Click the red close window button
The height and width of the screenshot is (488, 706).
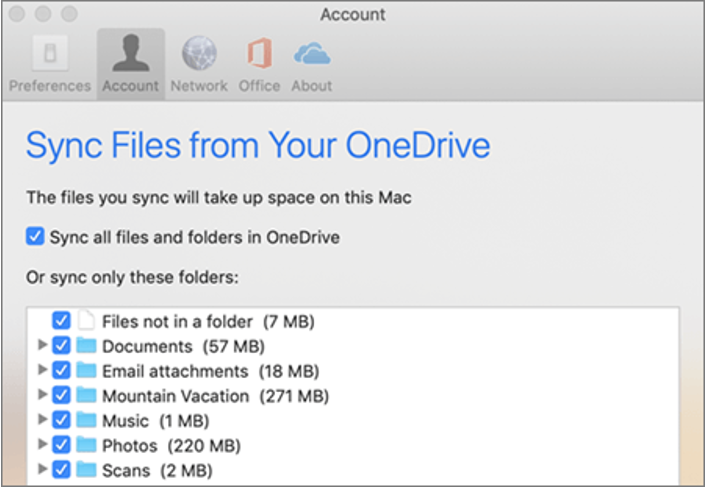coord(17,15)
